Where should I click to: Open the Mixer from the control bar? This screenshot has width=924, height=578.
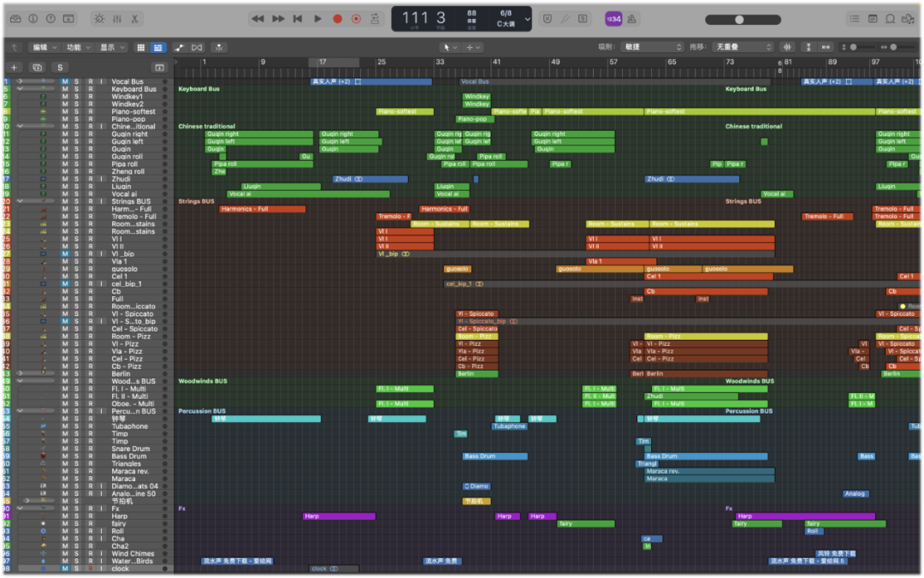[117, 19]
